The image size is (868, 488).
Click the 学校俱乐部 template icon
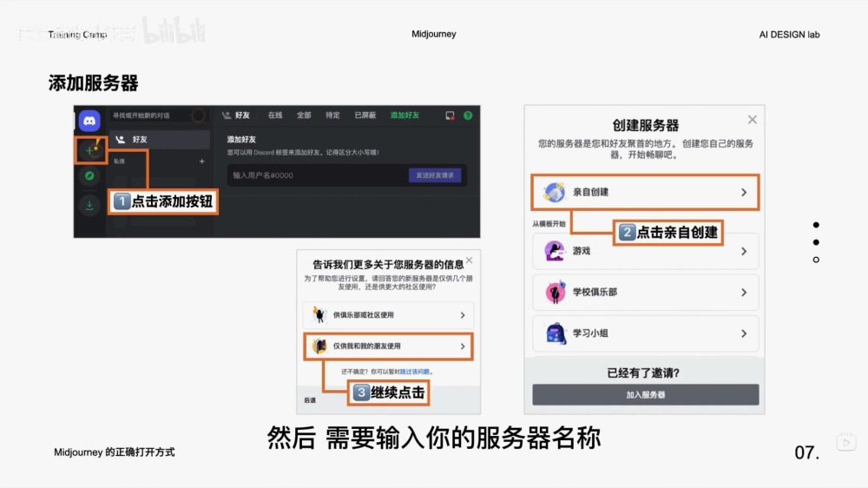click(x=555, y=292)
